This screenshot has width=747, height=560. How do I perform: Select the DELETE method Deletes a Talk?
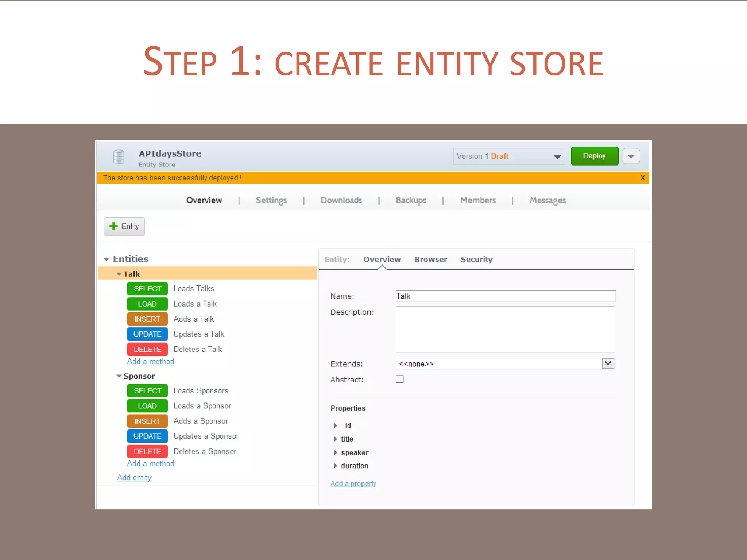point(147,349)
